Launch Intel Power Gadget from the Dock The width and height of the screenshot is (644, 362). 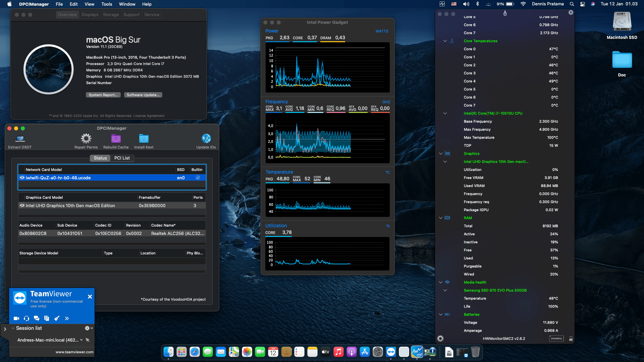coord(417,352)
